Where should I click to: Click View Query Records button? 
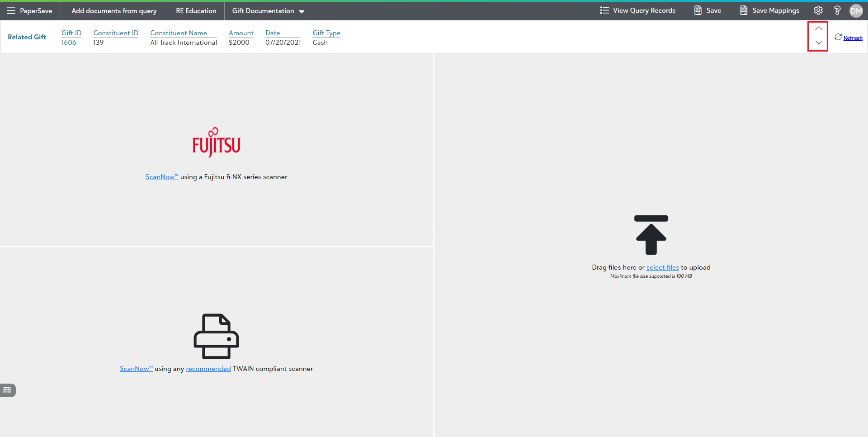click(637, 10)
